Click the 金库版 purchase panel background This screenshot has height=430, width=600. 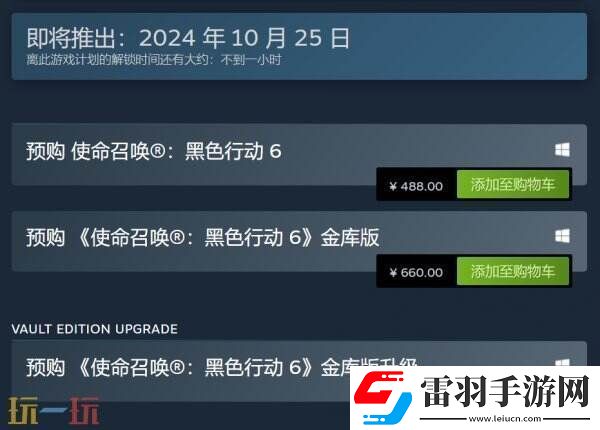(191, 258)
